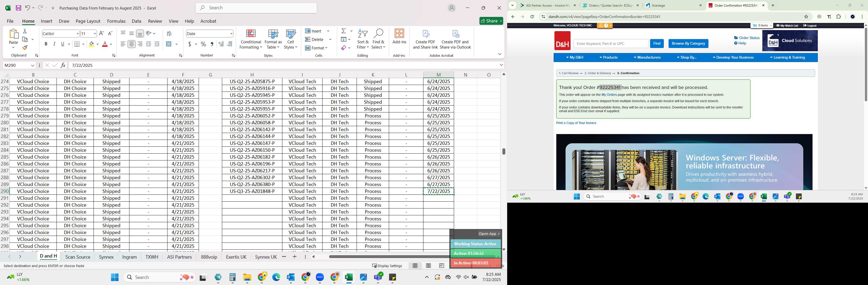Open the font size dropdown
This screenshot has height=285, width=868.
pyautogui.click(x=95, y=34)
